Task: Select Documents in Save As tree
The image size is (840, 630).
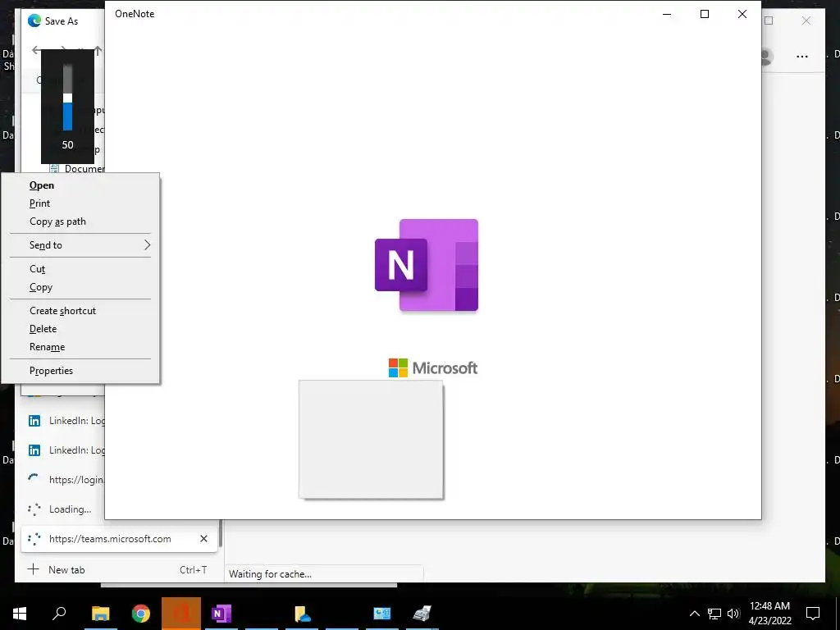Action: 84,168
